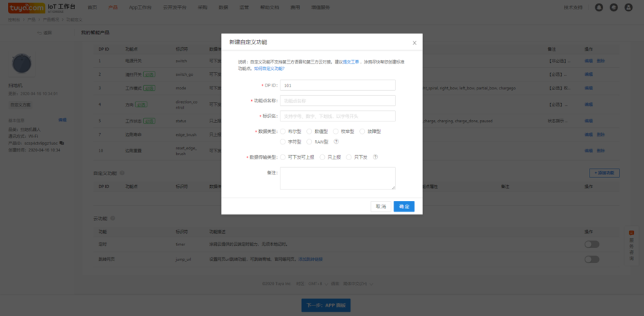Click help icon next to RAW型
Viewport: 644px width, 316px height.
[x=336, y=142]
